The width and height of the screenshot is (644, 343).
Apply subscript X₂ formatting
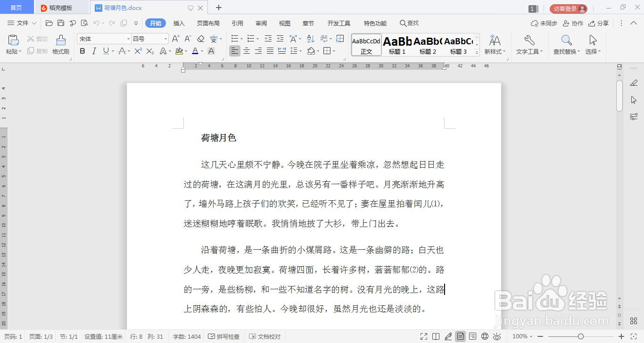click(150, 51)
